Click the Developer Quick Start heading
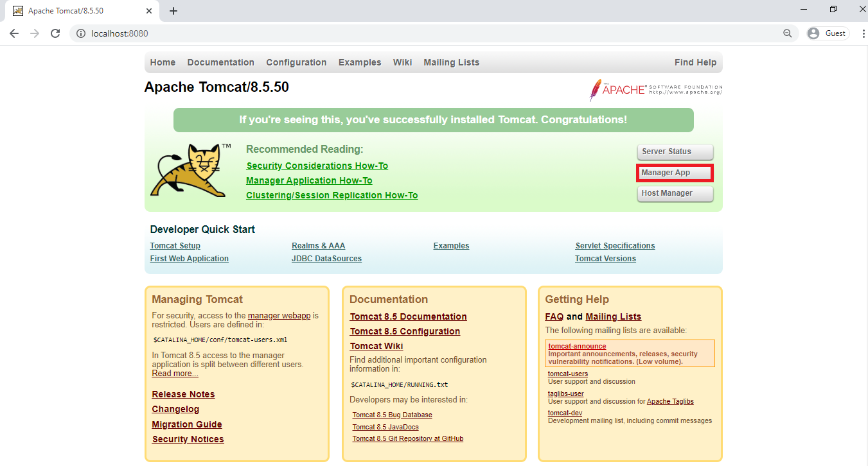 tap(202, 230)
